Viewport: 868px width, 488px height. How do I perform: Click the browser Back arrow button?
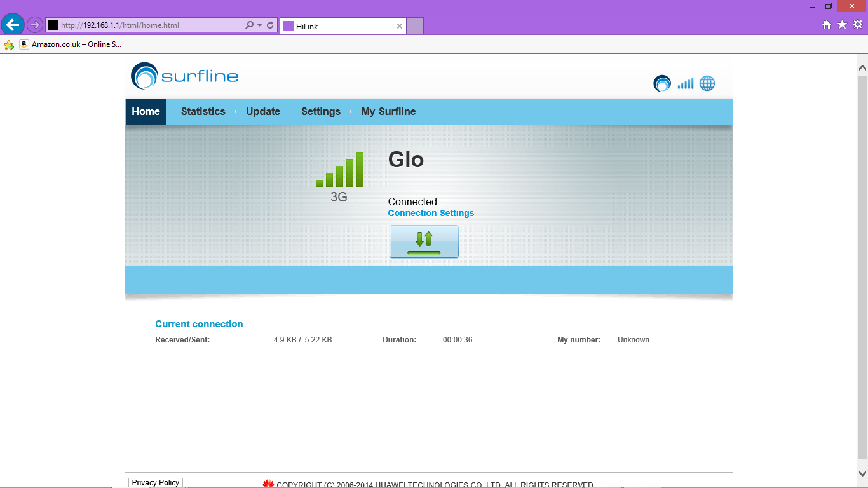click(13, 25)
